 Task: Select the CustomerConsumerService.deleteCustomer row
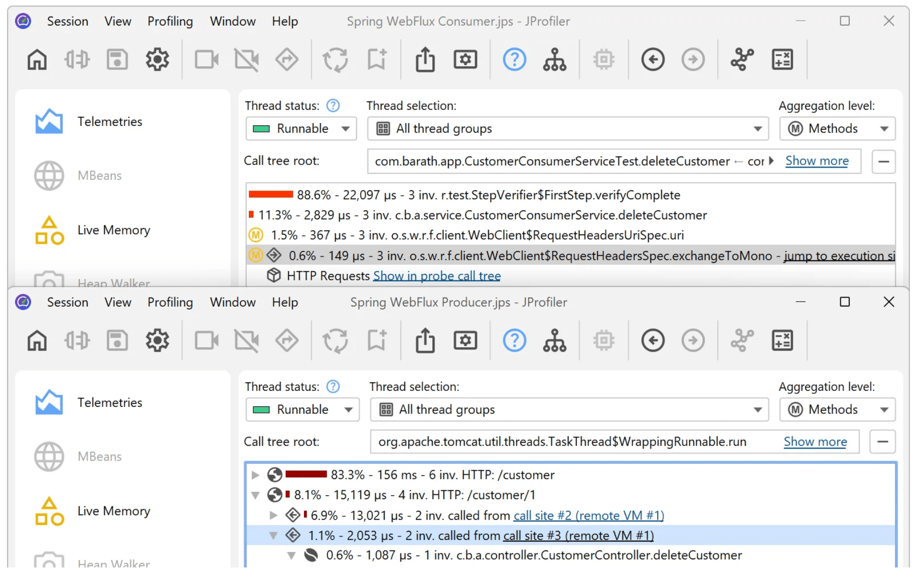coord(571,215)
